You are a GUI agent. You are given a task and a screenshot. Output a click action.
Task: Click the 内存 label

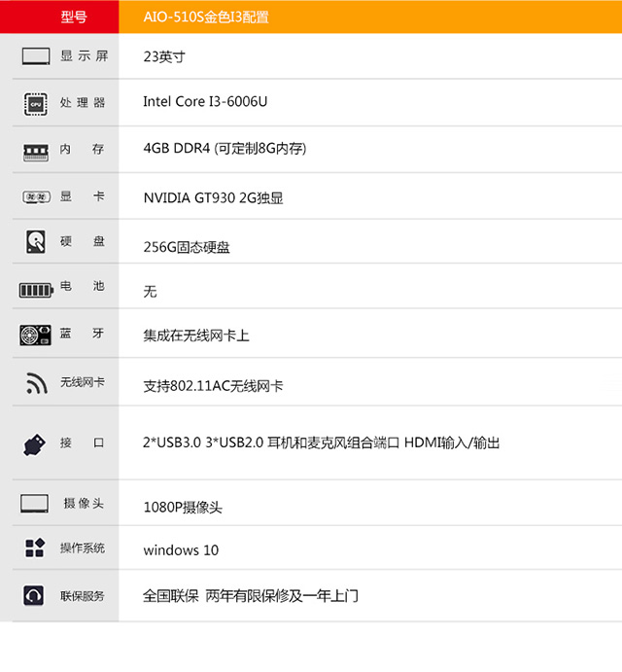82,149
